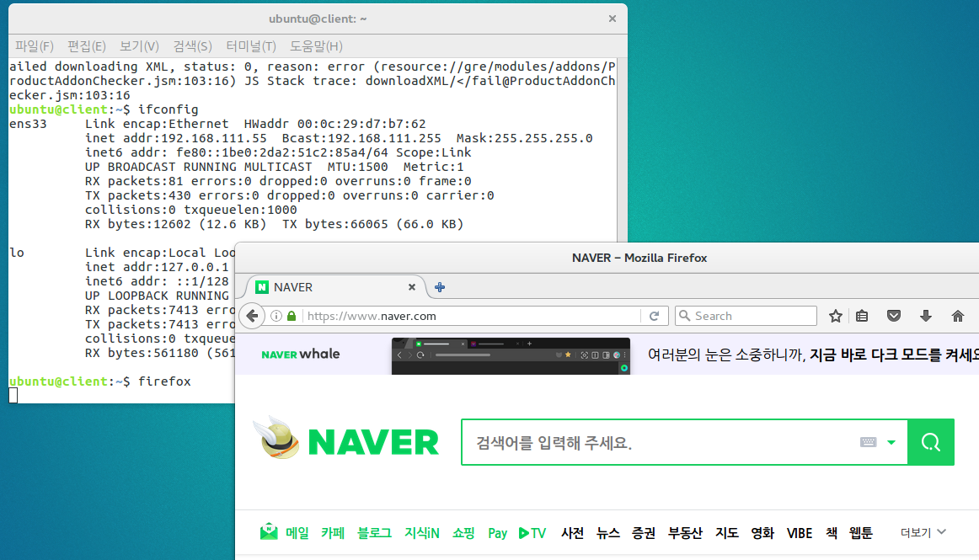This screenshot has width=979, height=560.
Task: Open 지식iN link on NAVER
Action: click(x=422, y=532)
